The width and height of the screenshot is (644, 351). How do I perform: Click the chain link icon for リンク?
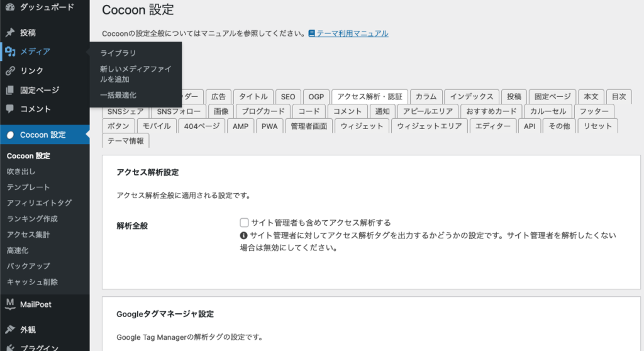pyautogui.click(x=10, y=70)
